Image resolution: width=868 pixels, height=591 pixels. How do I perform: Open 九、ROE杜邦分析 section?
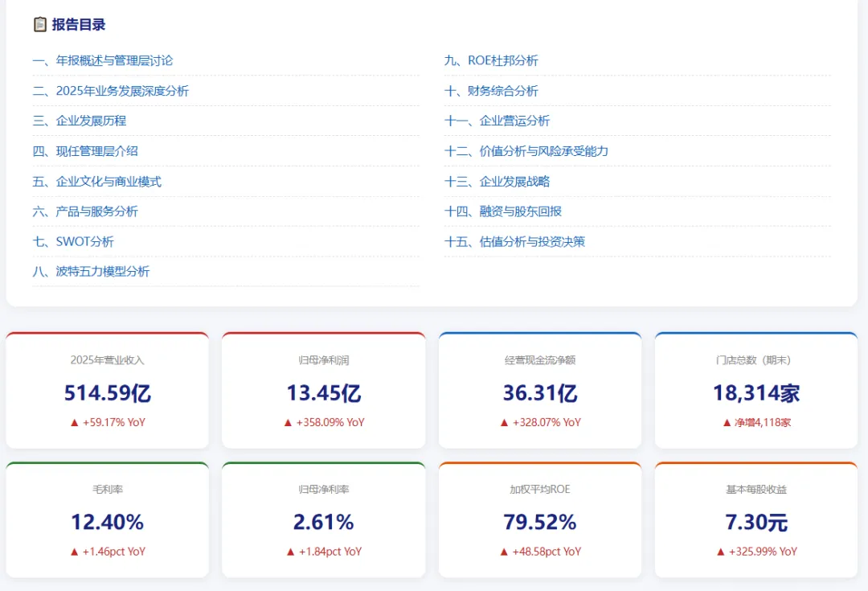(x=491, y=61)
